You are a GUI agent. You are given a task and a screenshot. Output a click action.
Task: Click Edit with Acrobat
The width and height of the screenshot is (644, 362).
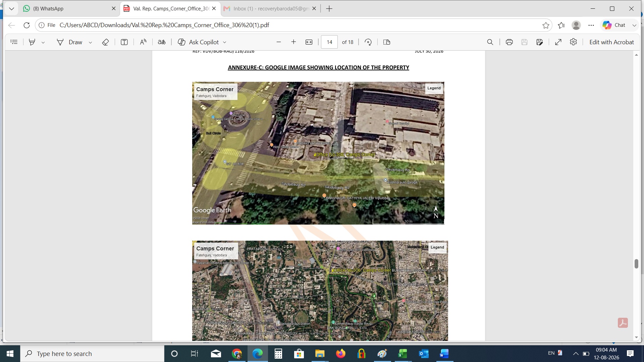pos(611,42)
